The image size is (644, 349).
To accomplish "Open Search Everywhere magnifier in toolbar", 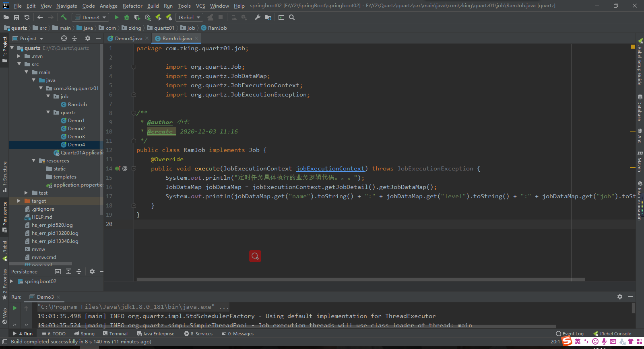I will 292,17.
